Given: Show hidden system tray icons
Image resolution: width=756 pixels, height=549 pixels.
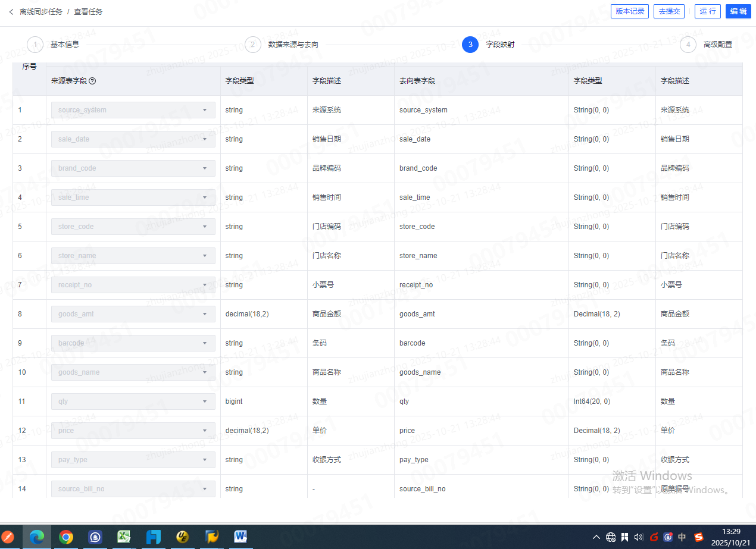Looking at the screenshot, I should [596, 537].
